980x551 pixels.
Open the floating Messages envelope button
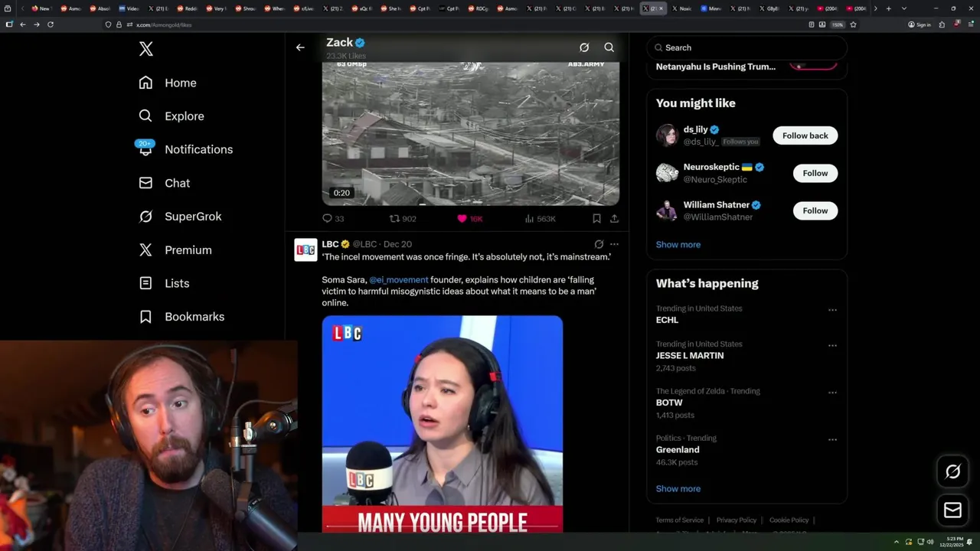952,510
